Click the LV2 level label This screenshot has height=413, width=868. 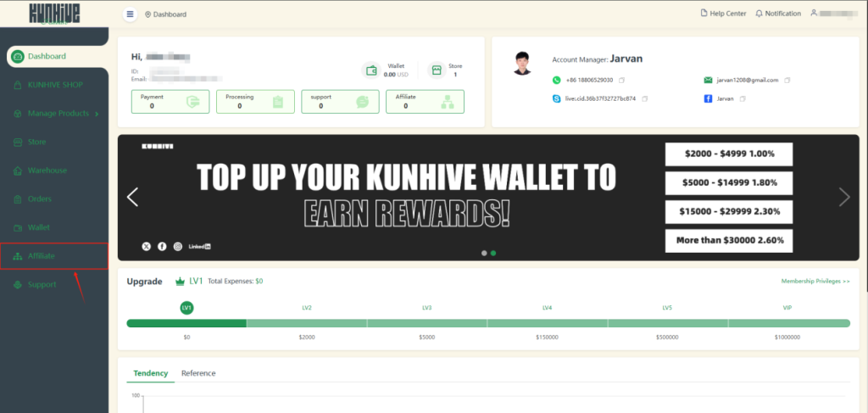pyautogui.click(x=307, y=307)
